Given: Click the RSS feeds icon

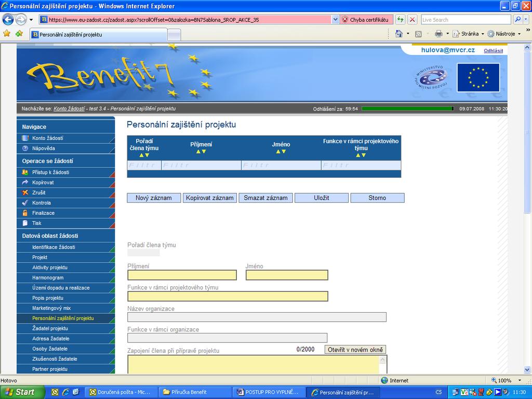Looking at the screenshot, I should click(x=419, y=34).
